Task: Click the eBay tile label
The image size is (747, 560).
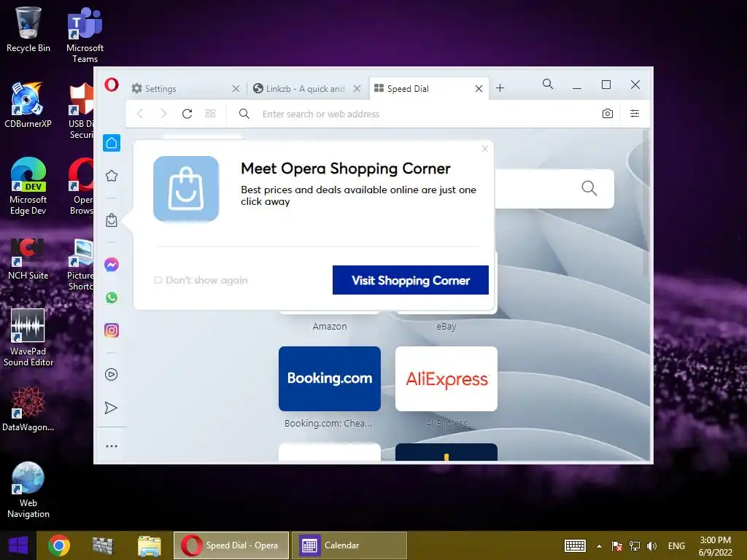Action: point(446,327)
